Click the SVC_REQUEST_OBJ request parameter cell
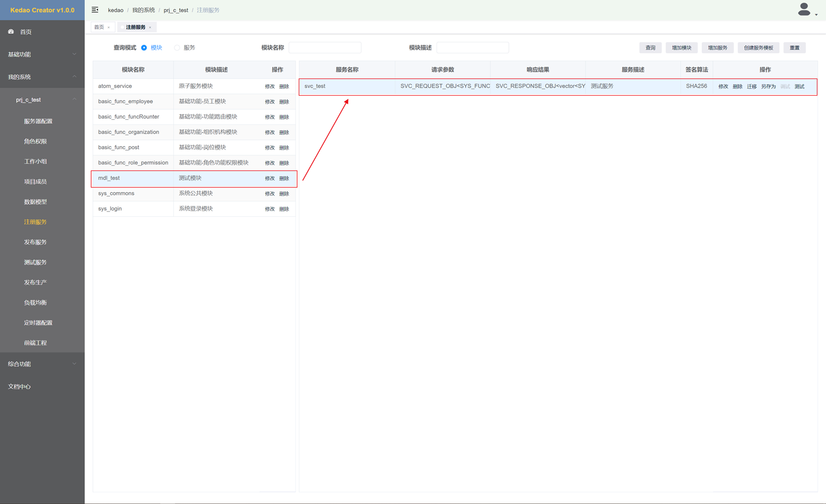 tap(443, 86)
